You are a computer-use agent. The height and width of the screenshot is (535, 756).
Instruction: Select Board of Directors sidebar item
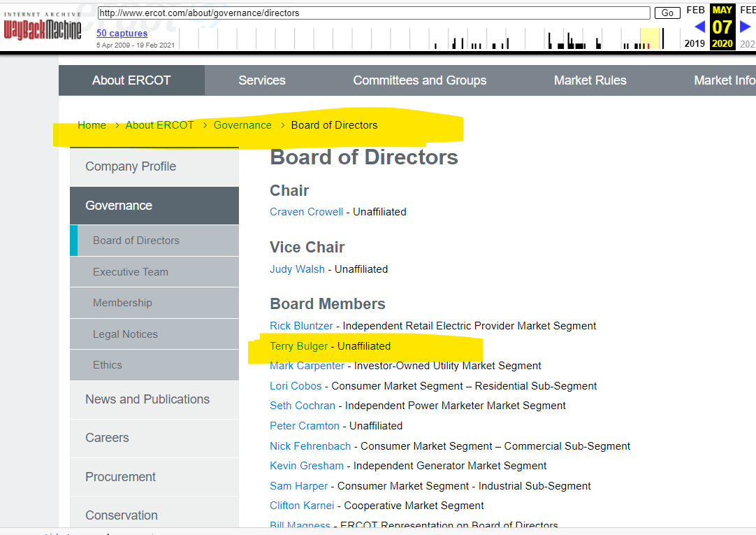(x=154, y=241)
